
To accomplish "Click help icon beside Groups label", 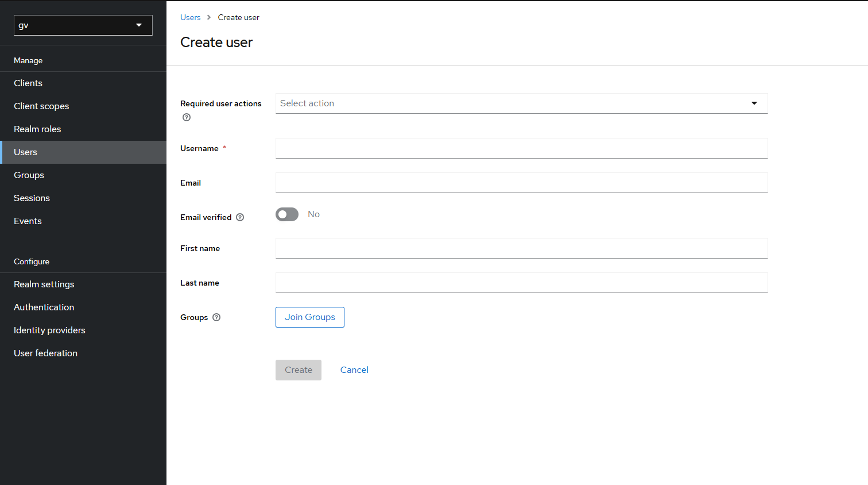I will (216, 317).
